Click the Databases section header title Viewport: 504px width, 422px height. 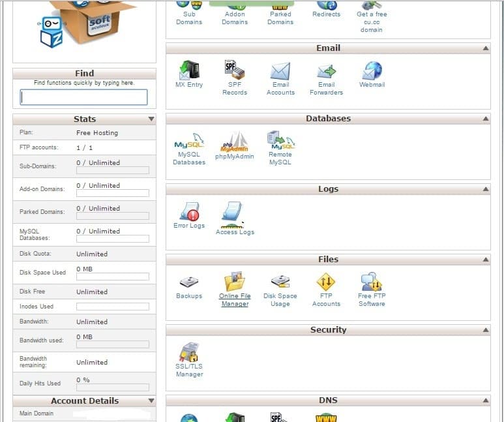328,119
